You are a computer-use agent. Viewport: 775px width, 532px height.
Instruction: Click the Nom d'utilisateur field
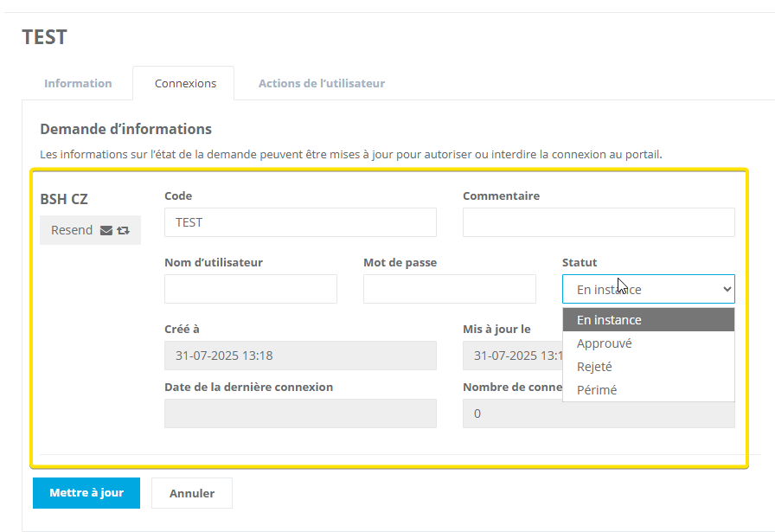tap(250, 289)
